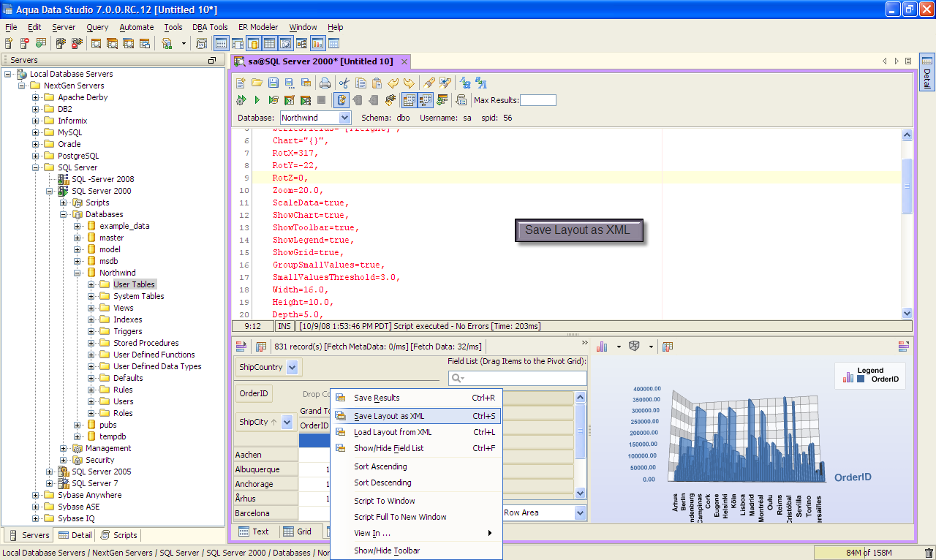Screen dimensions: 936x560
Task: Open the Database Northwind dropdown
Action: tap(344, 118)
